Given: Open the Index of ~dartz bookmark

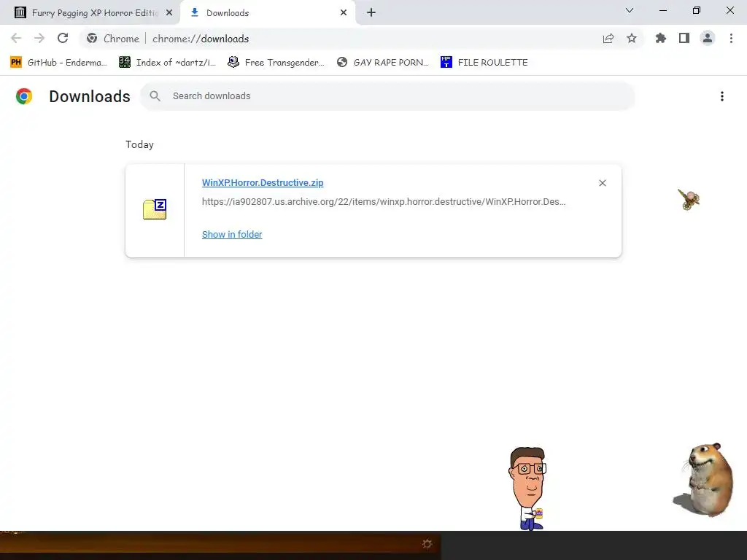Looking at the screenshot, I should tap(168, 63).
